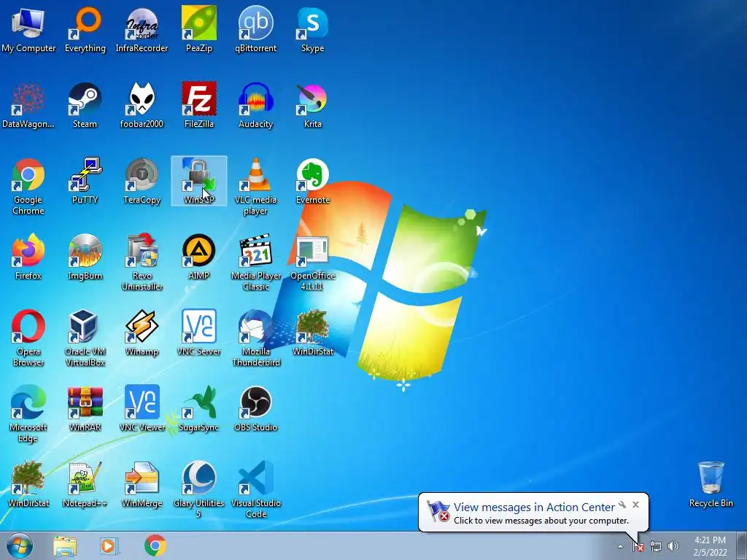The height and width of the screenshot is (560, 747).
Task: Launch Mozilla Thunderbird mail icon
Action: [x=255, y=338]
